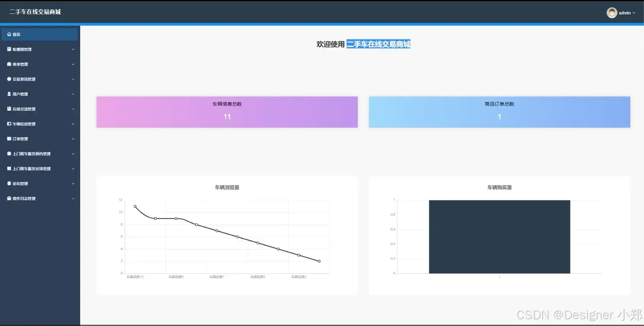Viewport: 644px width, 326px height.
Task: Click the 欢迎使用 welcome text
Action: coord(330,44)
